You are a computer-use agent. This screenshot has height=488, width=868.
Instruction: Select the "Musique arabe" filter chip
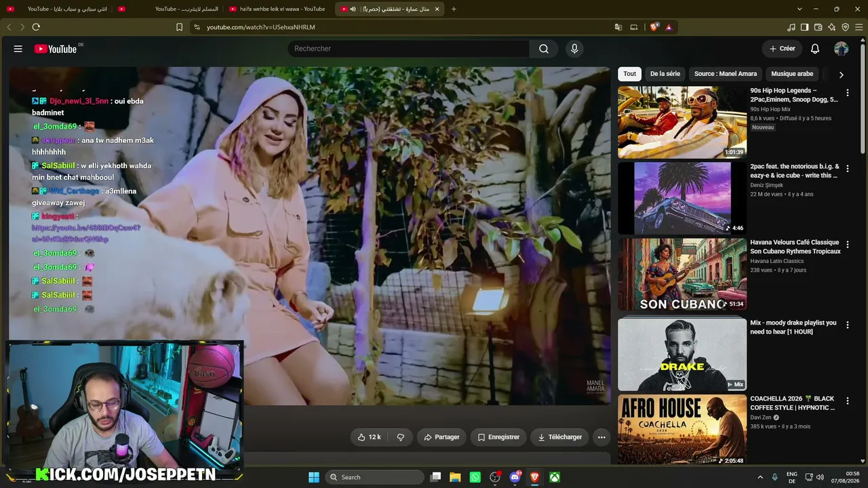[x=792, y=74]
